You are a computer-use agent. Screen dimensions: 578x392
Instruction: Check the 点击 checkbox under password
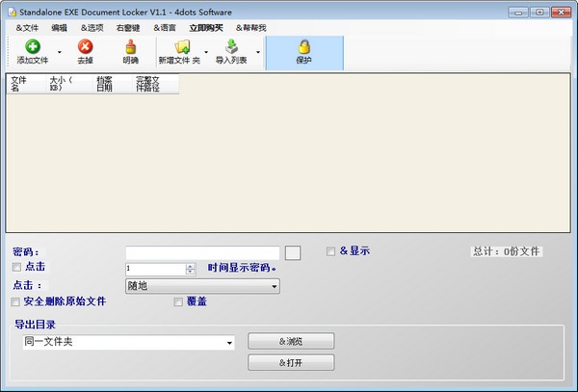(x=15, y=267)
